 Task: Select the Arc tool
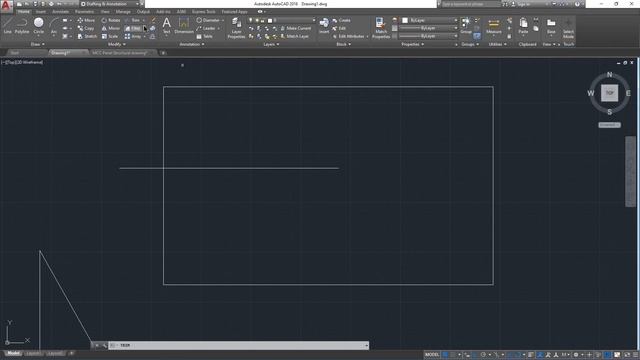point(53,25)
